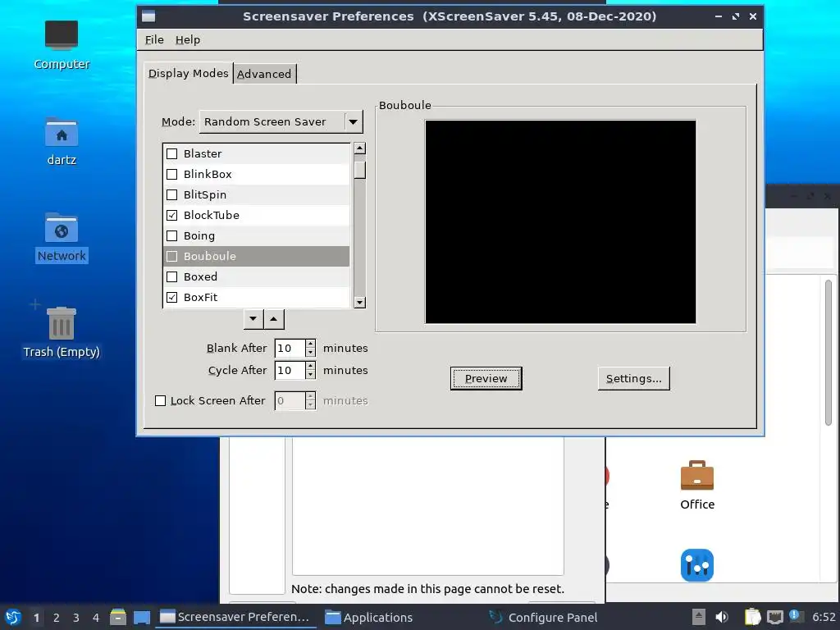Click the Cycle After minutes input field

click(290, 370)
